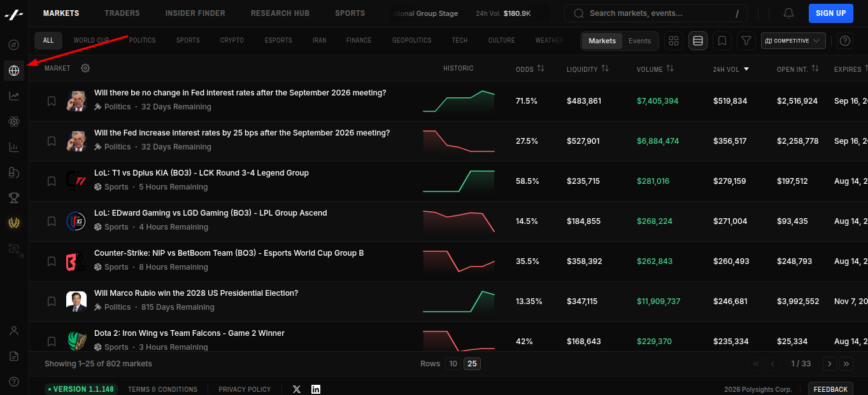Open the help question icon in sidebar
This screenshot has width=868, height=395.
point(14,382)
